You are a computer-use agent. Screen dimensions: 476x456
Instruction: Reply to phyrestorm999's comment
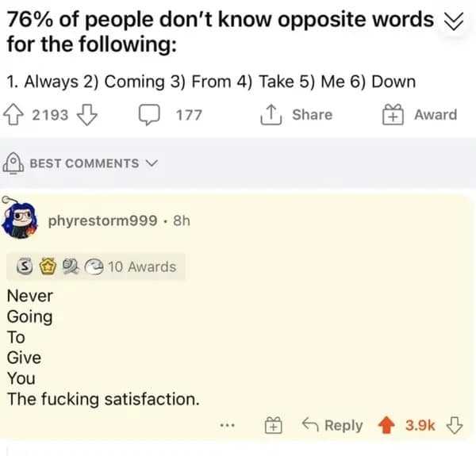click(335, 426)
